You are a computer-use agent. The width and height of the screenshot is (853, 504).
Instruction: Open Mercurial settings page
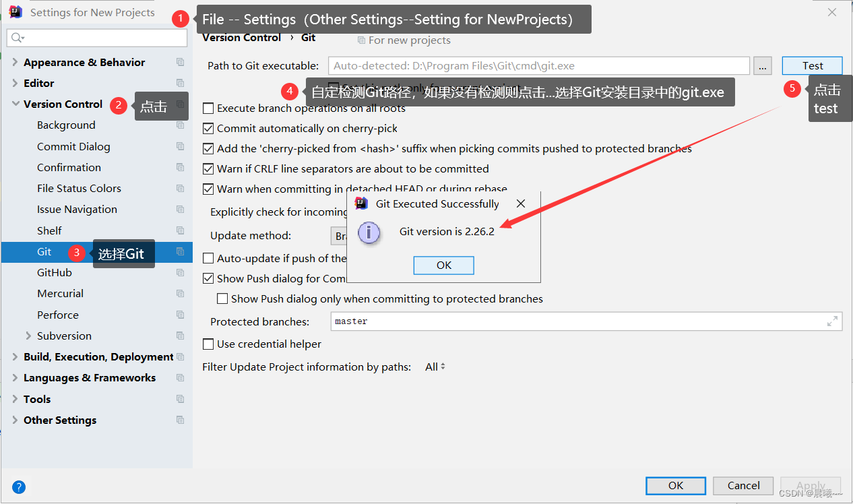coord(61,294)
